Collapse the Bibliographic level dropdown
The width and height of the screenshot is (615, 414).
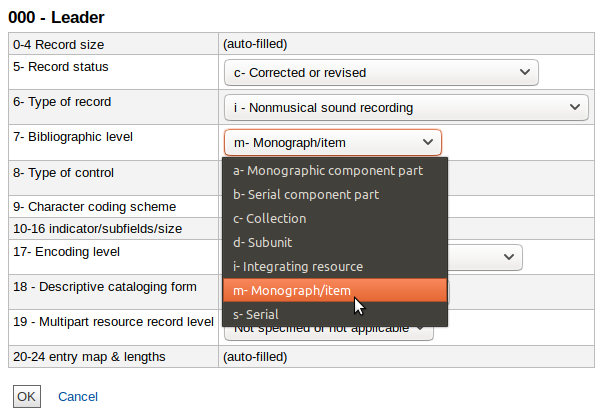[x=333, y=143]
